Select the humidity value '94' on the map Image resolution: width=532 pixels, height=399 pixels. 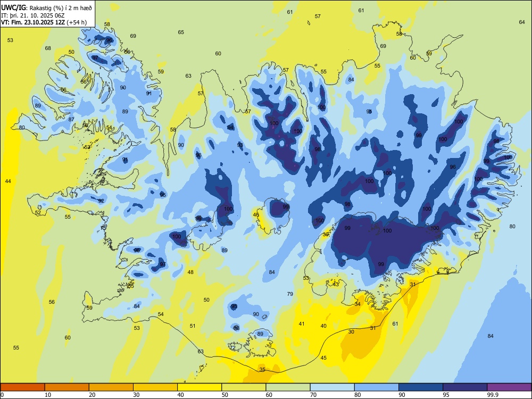pos(230,128)
